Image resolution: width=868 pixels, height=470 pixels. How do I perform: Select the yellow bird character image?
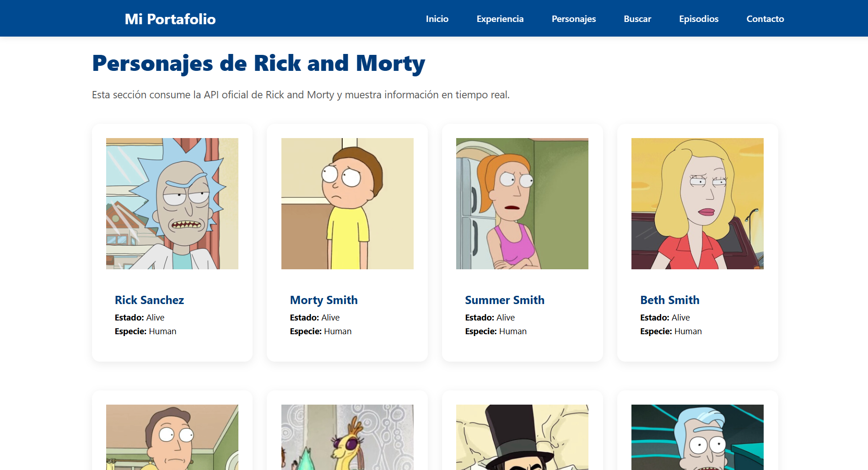347,437
